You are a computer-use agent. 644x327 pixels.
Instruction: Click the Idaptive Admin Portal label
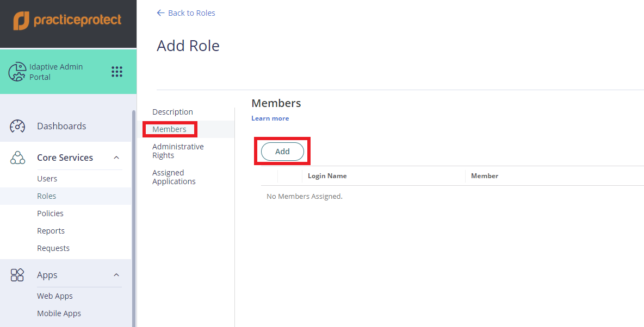[x=56, y=72]
